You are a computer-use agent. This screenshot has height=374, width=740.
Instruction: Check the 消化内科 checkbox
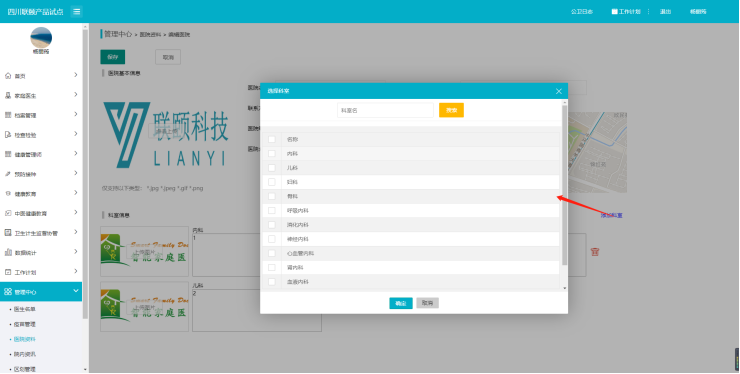point(272,225)
